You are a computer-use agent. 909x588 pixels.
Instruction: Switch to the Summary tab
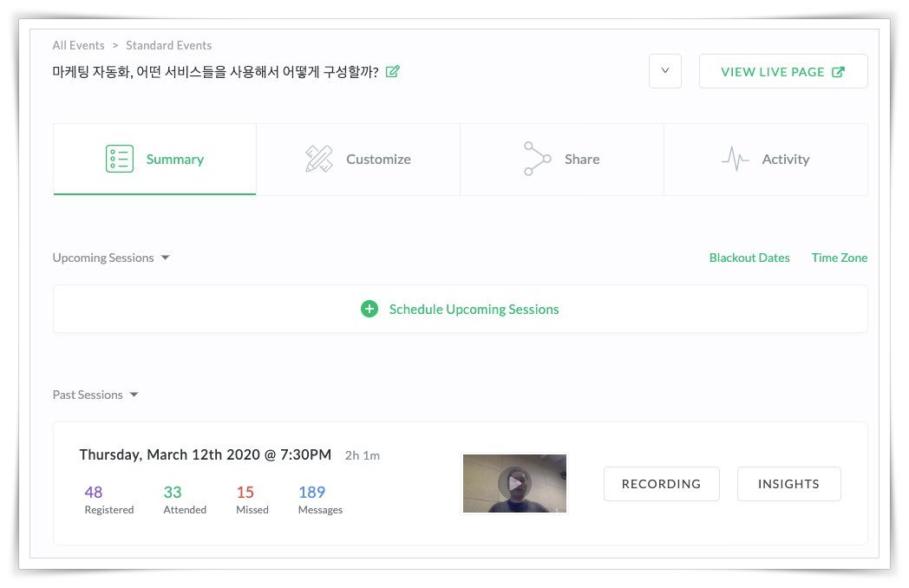[x=154, y=160]
